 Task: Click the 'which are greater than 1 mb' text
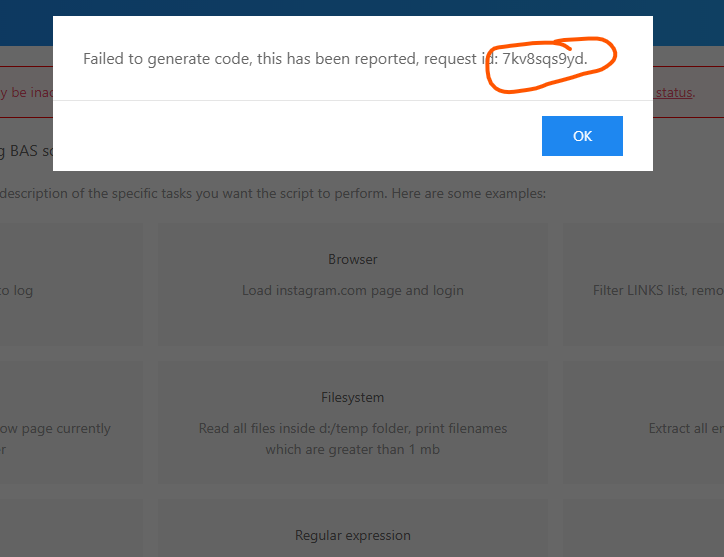click(x=352, y=450)
